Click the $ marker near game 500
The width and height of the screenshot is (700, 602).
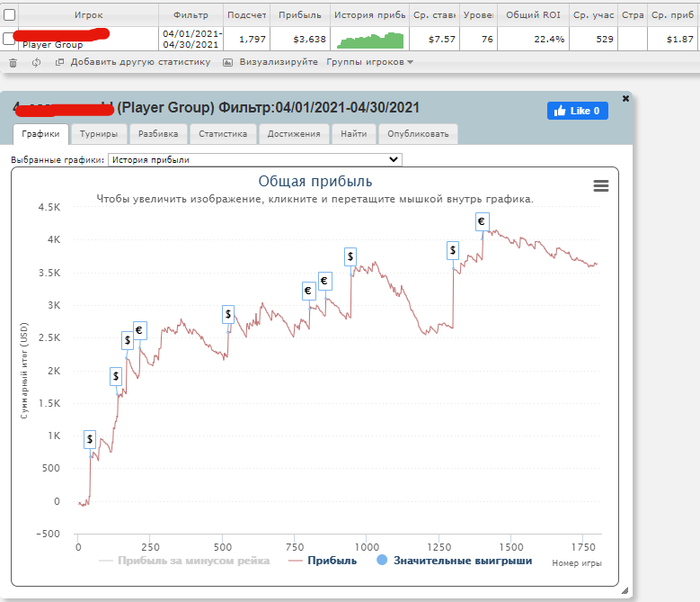point(228,314)
